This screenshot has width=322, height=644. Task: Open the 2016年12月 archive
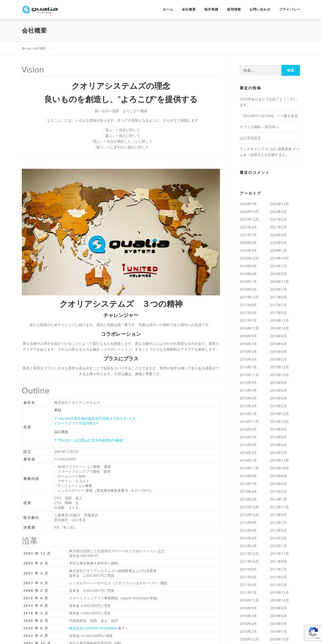coord(279,320)
